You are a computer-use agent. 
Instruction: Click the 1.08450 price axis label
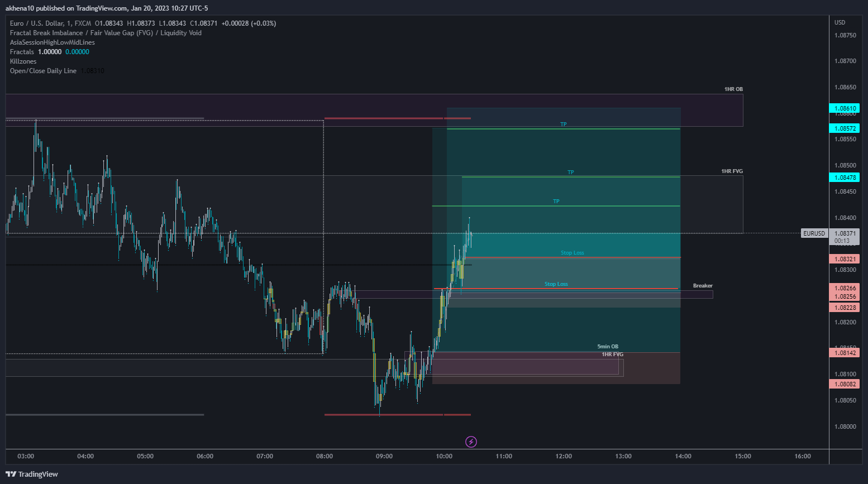[x=845, y=191]
